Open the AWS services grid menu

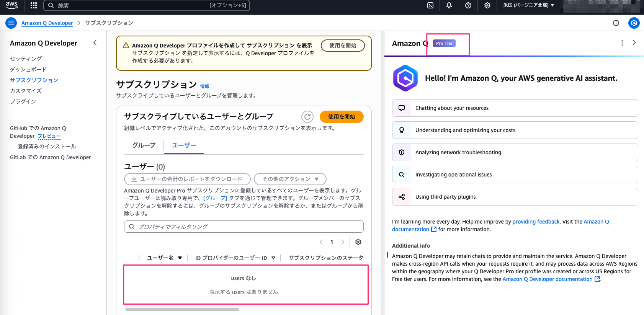[x=34, y=5]
